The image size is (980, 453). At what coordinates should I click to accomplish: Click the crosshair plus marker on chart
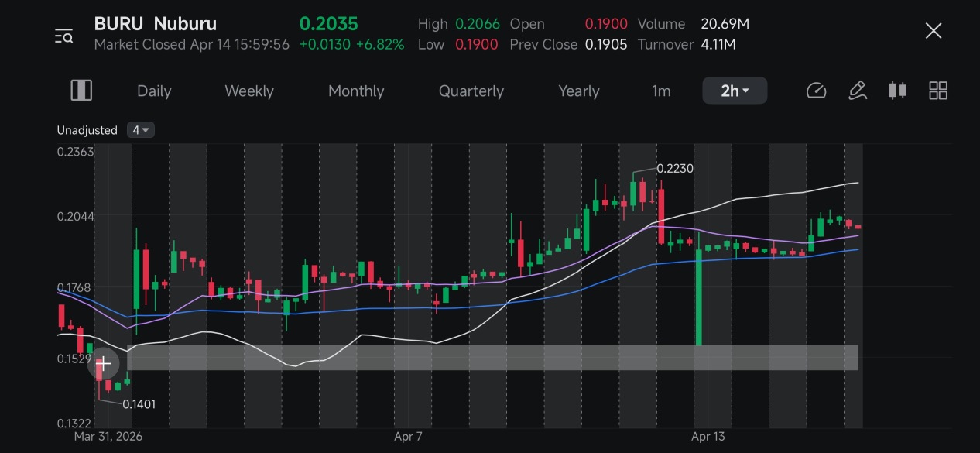click(103, 363)
